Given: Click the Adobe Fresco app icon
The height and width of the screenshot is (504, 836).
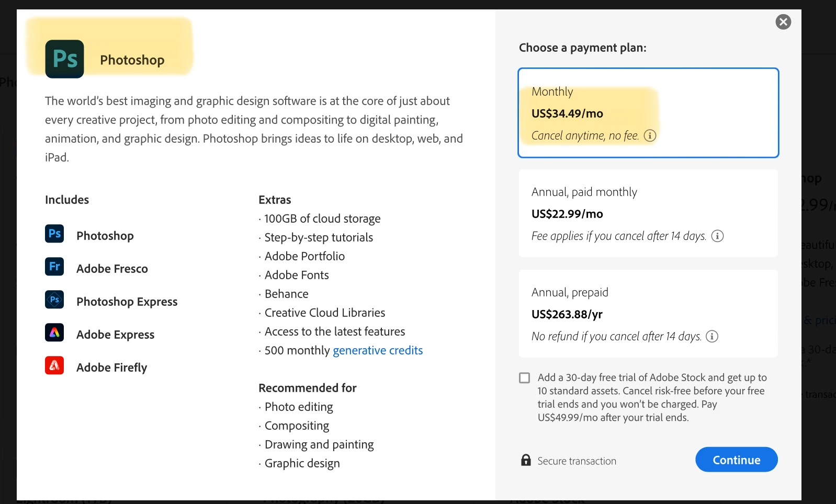Looking at the screenshot, I should (54, 267).
